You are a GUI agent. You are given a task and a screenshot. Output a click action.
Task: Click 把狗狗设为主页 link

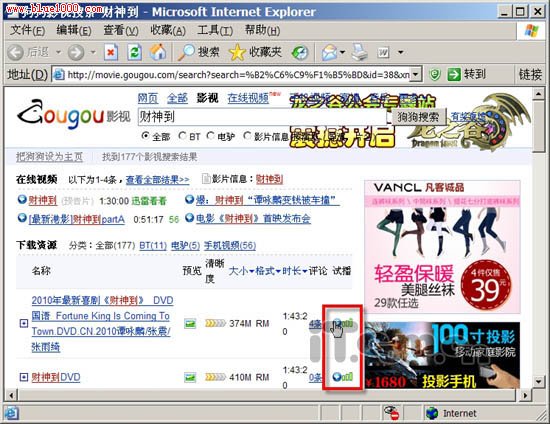click(x=49, y=157)
